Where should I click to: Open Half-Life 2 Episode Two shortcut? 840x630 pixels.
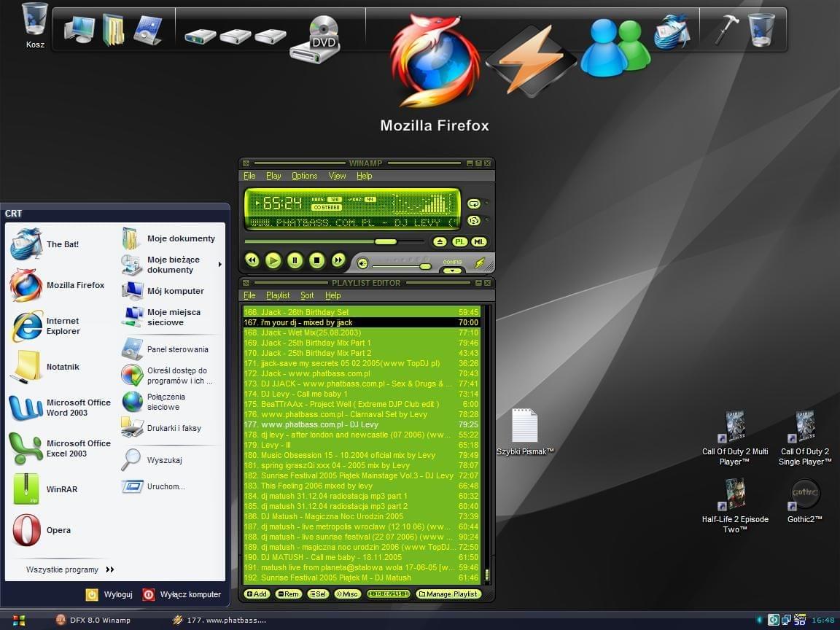[x=735, y=506]
